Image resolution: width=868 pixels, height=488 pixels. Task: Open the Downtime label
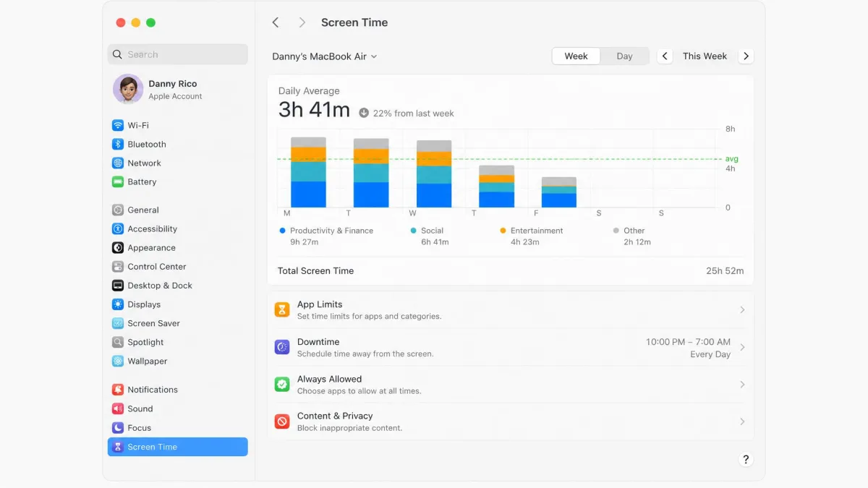318,342
